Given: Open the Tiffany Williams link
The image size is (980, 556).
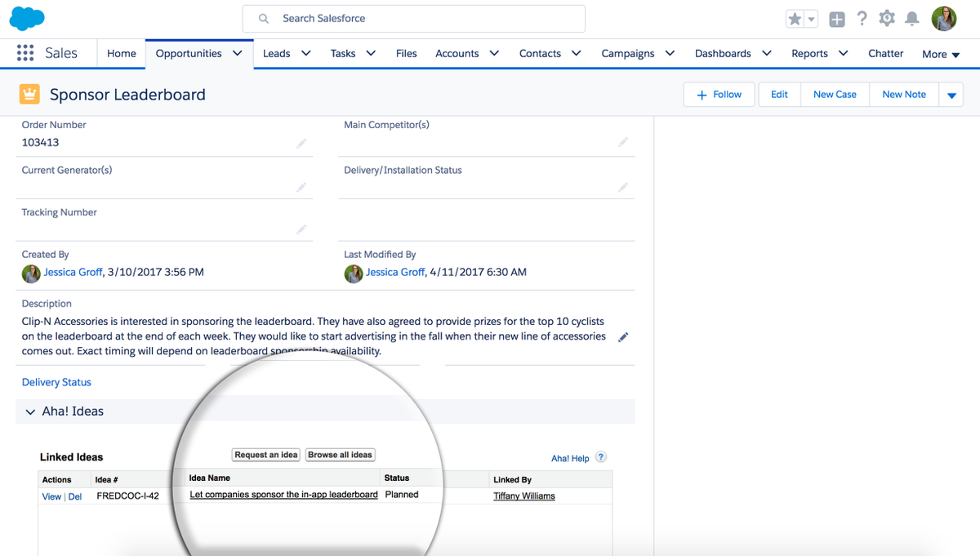Looking at the screenshot, I should point(524,496).
